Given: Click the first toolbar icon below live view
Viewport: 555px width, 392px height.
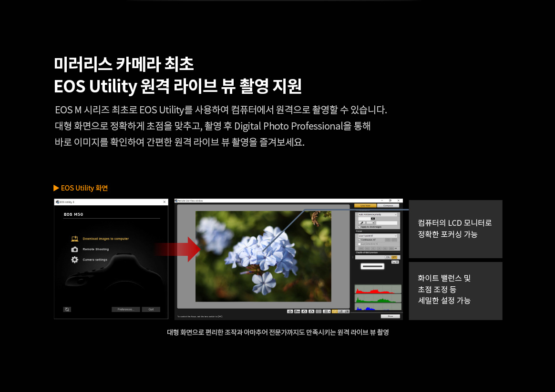Looking at the screenshot, I should point(290,311).
